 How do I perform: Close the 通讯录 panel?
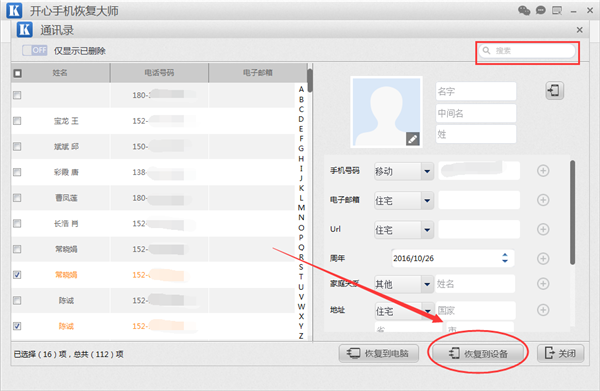(x=579, y=30)
